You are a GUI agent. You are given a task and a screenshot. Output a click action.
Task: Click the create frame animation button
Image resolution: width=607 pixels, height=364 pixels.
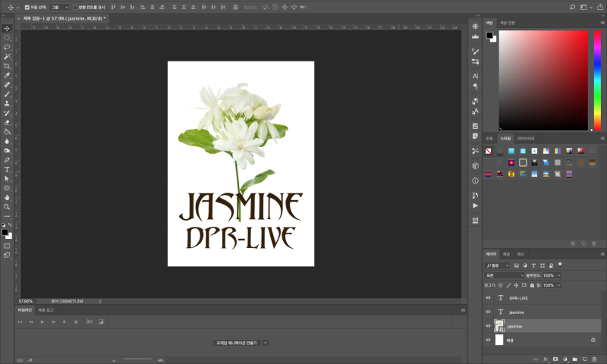[x=237, y=343]
